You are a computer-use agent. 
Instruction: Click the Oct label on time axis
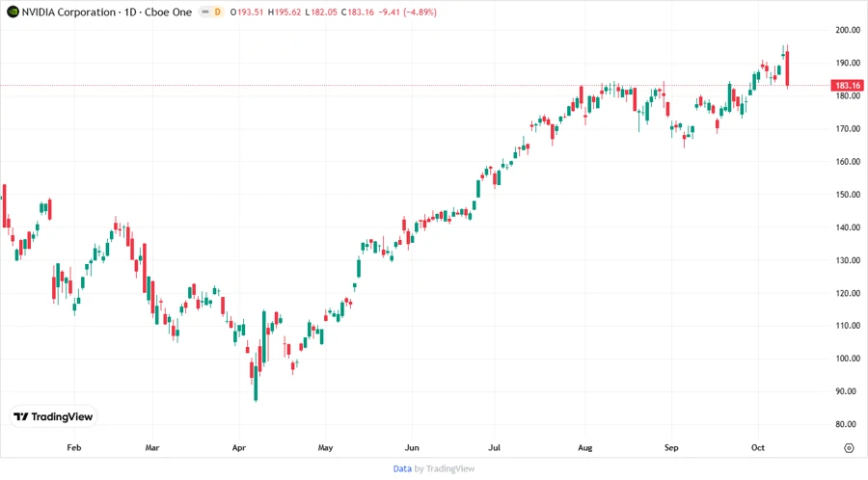click(x=758, y=447)
